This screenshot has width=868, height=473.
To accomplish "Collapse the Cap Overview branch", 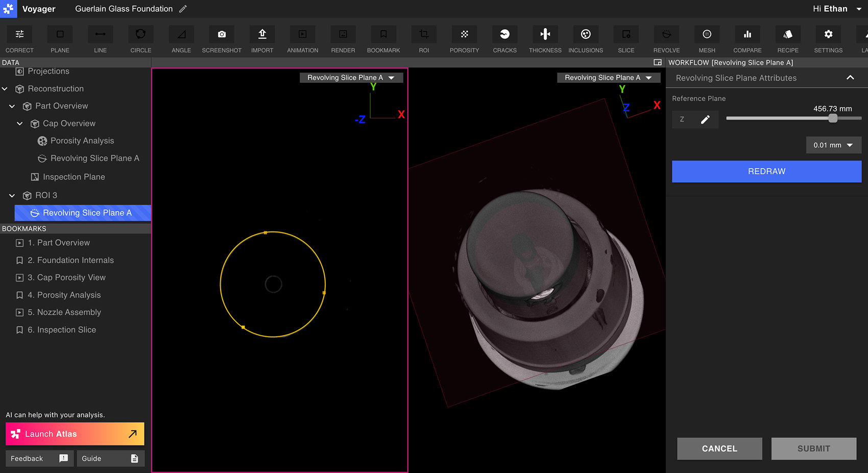I will [19, 123].
